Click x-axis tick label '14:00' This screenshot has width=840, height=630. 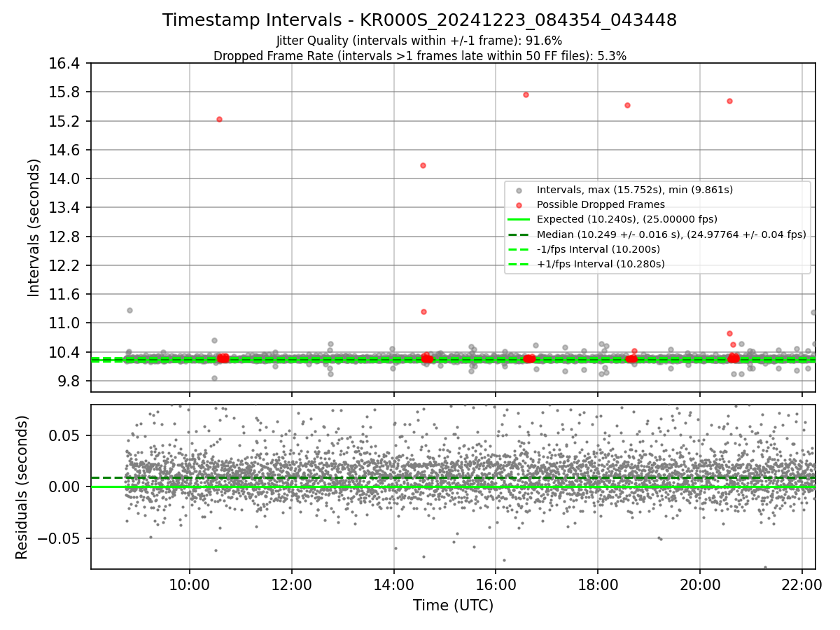[394, 584]
